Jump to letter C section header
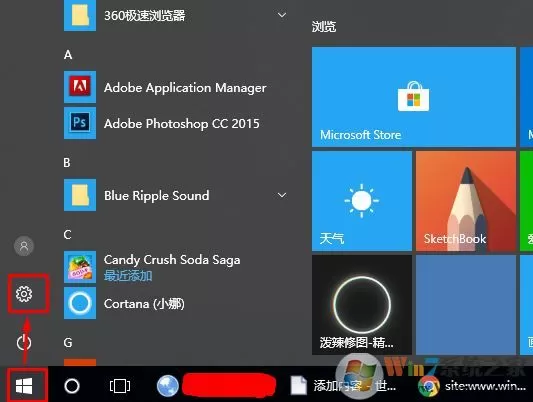This screenshot has width=533, height=402. [x=67, y=234]
